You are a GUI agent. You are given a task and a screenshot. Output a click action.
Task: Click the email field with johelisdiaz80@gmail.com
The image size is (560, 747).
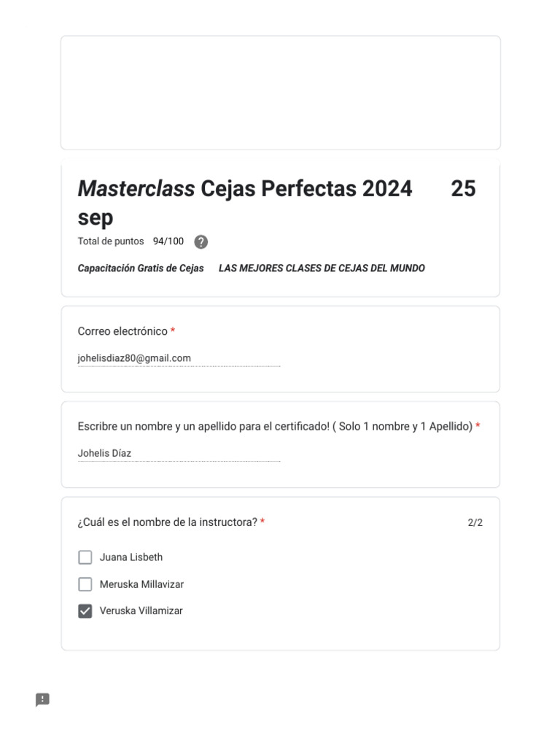click(179, 359)
